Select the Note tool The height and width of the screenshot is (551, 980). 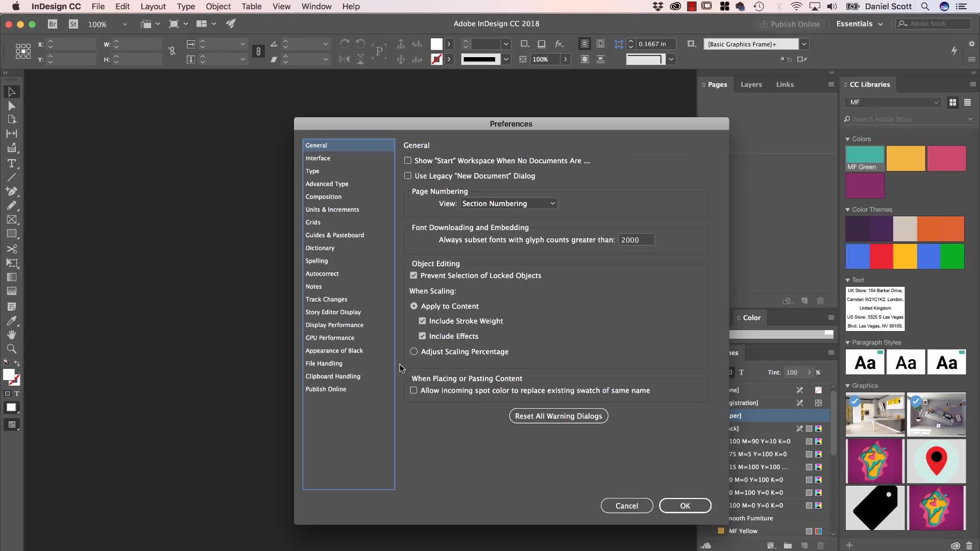tap(11, 307)
